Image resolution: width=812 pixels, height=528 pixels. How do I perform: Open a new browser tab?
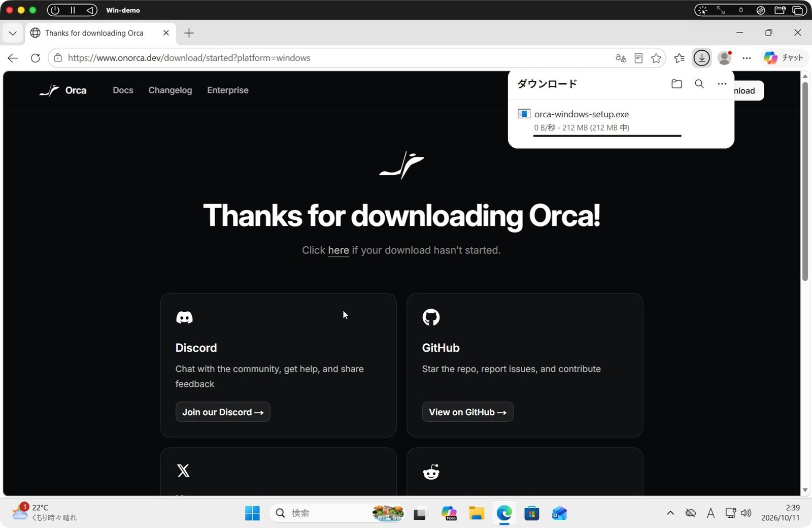(x=189, y=33)
